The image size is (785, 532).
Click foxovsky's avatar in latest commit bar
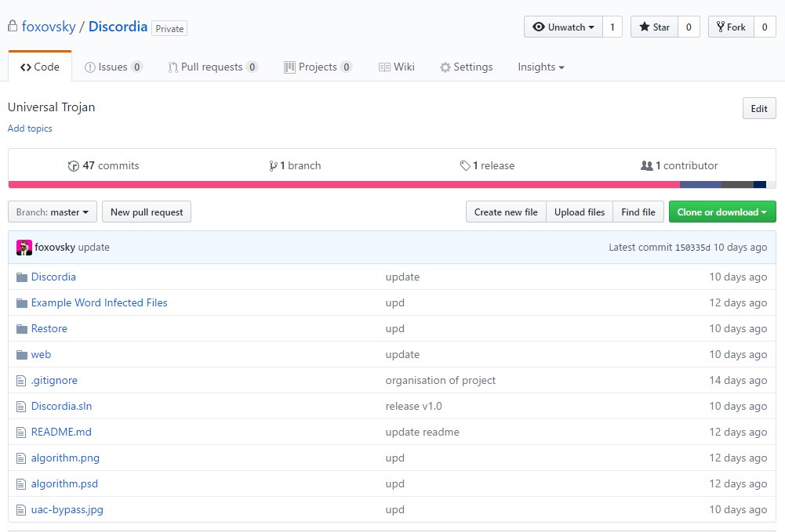[24, 248]
